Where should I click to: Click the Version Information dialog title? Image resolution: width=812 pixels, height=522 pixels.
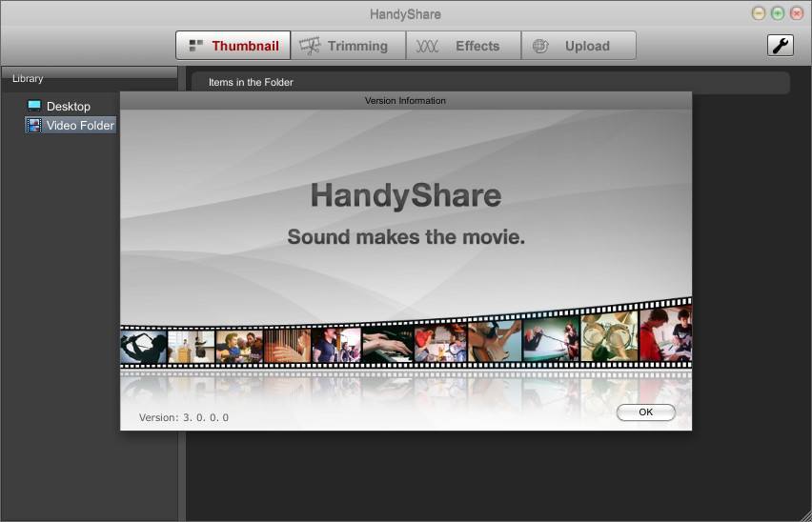click(405, 101)
